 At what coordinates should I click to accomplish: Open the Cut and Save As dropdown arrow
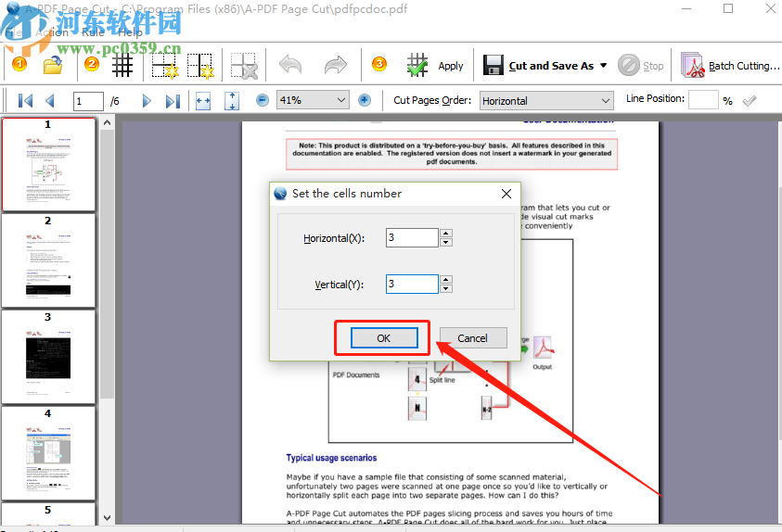click(x=604, y=65)
